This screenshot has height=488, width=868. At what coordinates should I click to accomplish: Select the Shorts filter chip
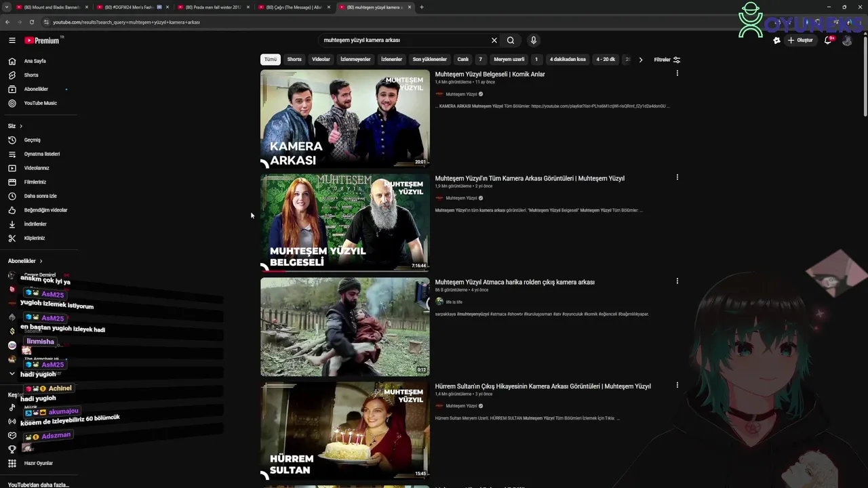(x=294, y=60)
